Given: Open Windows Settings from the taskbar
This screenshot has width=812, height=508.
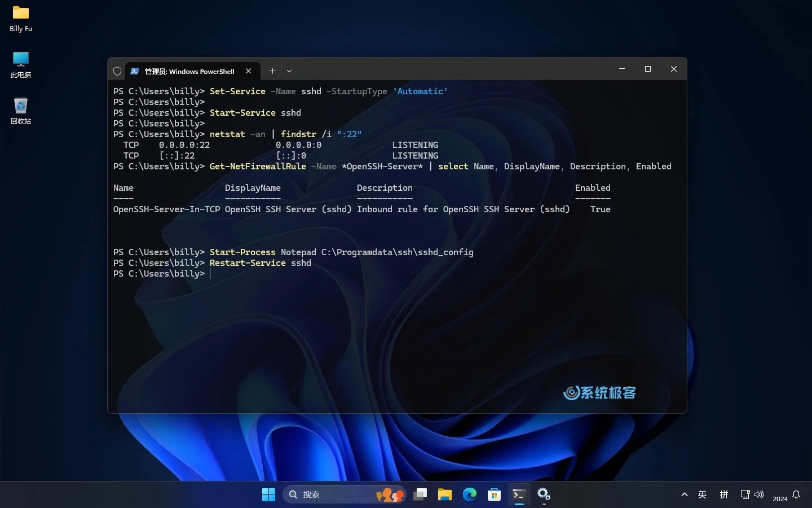Looking at the screenshot, I should tap(544, 494).
